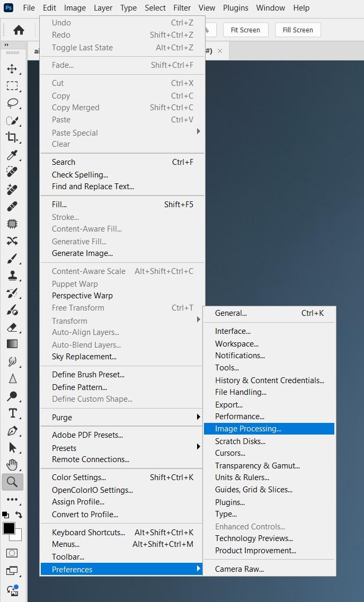Image resolution: width=364 pixels, height=602 pixels.
Task: Swap foreground and background colors
Action: pyautogui.click(x=19, y=515)
